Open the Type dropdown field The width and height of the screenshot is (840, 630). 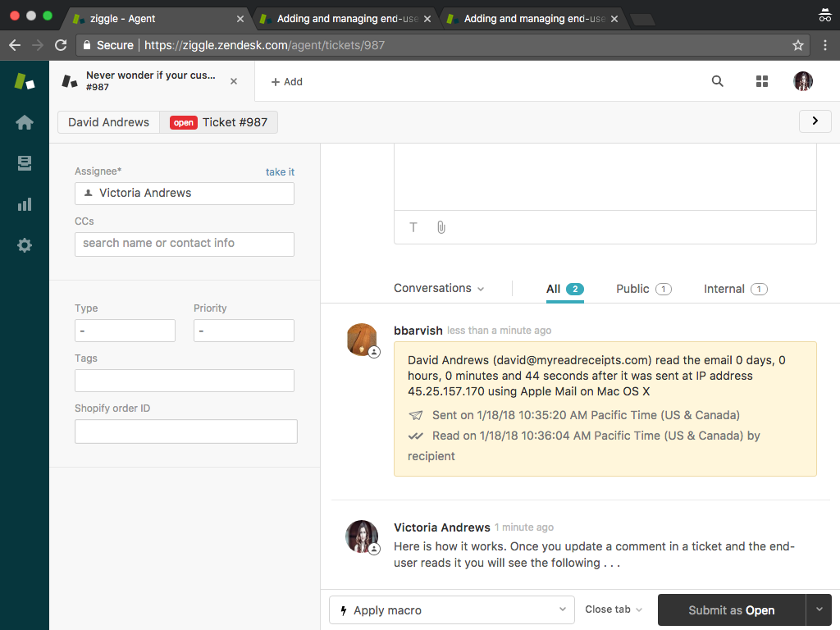coord(125,331)
